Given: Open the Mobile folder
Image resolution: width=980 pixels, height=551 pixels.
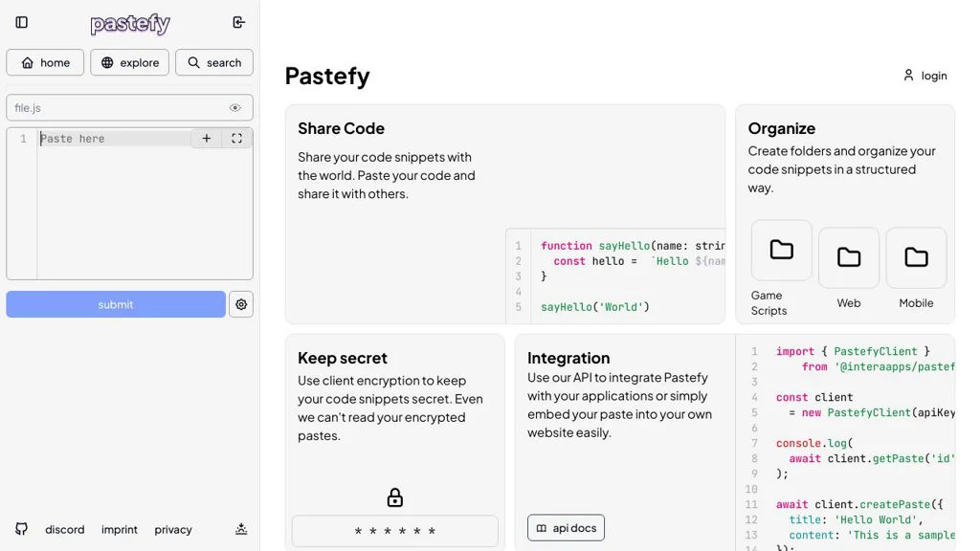Looking at the screenshot, I should click(916, 257).
